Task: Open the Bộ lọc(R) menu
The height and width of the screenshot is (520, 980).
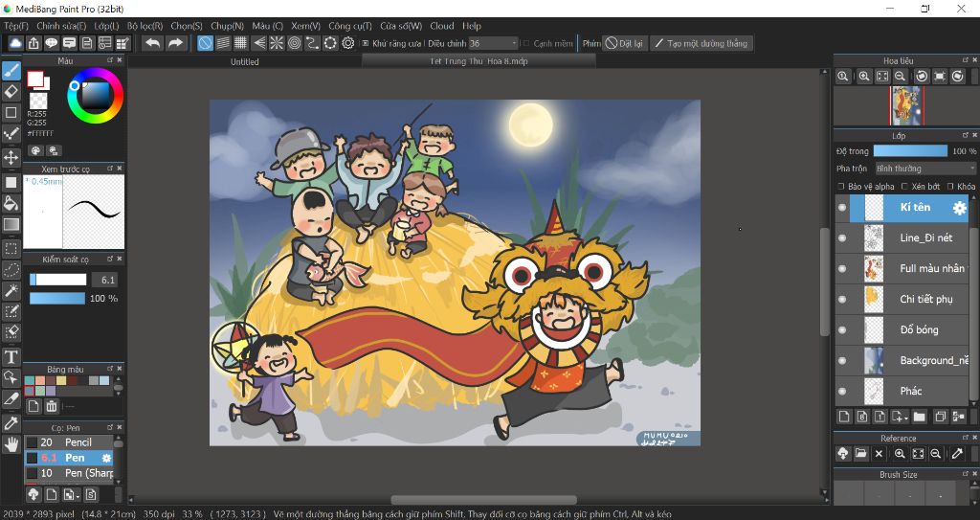Action: click(145, 26)
